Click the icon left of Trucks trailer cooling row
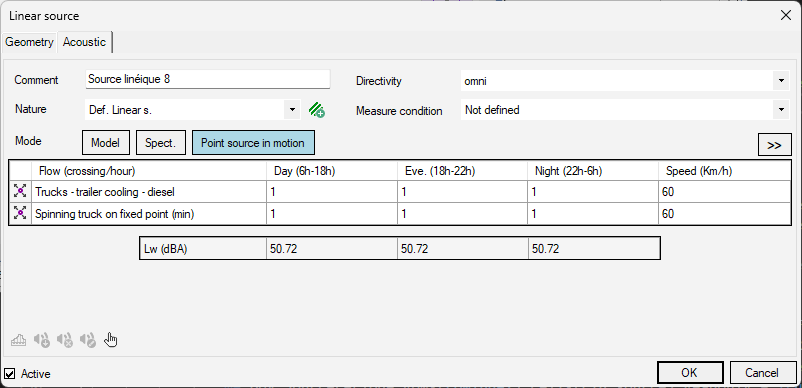Viewport: 802px width, 388px height. click(20, 192)
